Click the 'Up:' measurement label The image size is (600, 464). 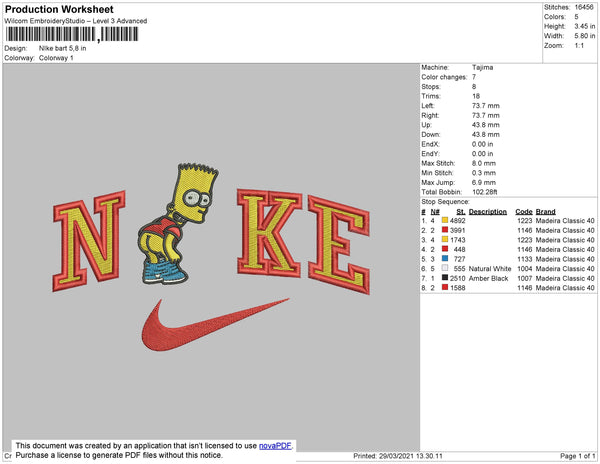[x=427, y=125]
